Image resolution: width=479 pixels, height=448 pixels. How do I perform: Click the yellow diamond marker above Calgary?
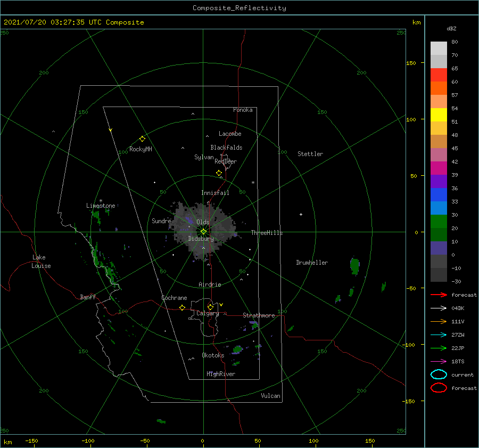[210, 307]
